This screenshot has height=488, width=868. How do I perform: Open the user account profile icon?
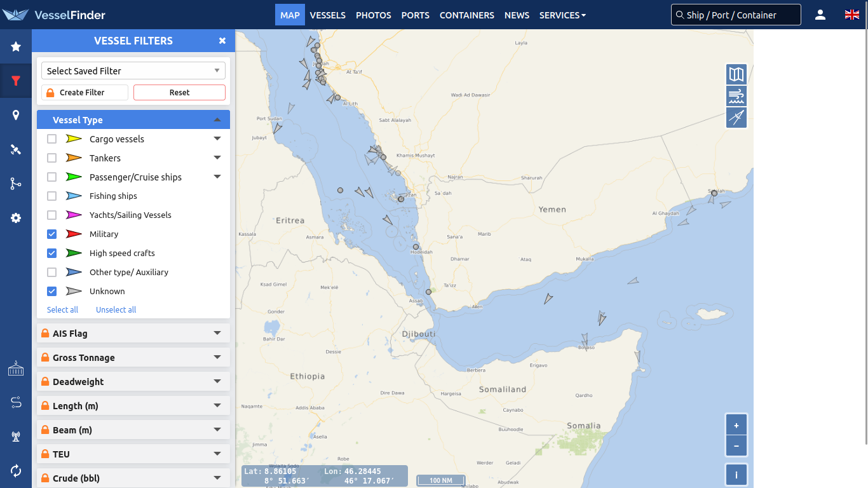pyautogui.click(x=820, y=15)
